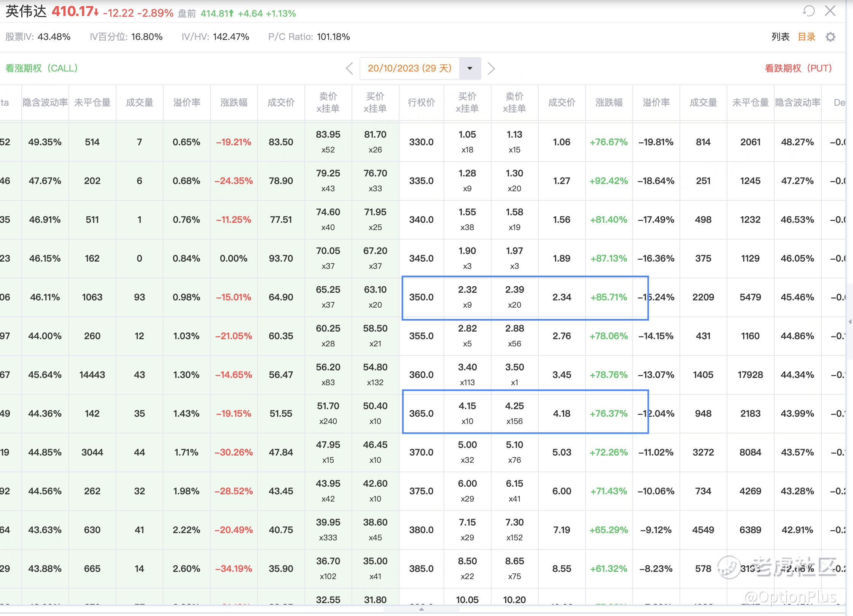853x616 pixels.
Task: Select strike price 370.0 cell
Action: pos(421,452)
